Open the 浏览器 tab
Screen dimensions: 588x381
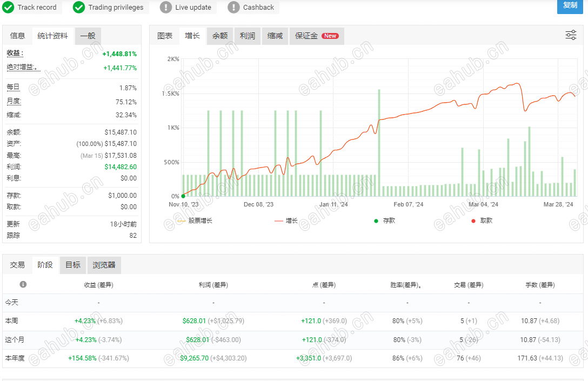pos(104,265)
